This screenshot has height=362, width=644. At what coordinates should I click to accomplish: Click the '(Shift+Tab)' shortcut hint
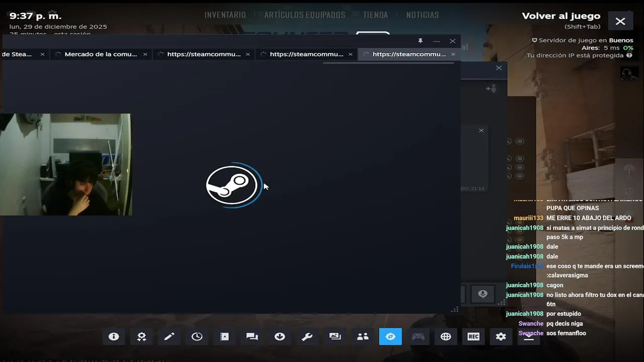point(582,27)
